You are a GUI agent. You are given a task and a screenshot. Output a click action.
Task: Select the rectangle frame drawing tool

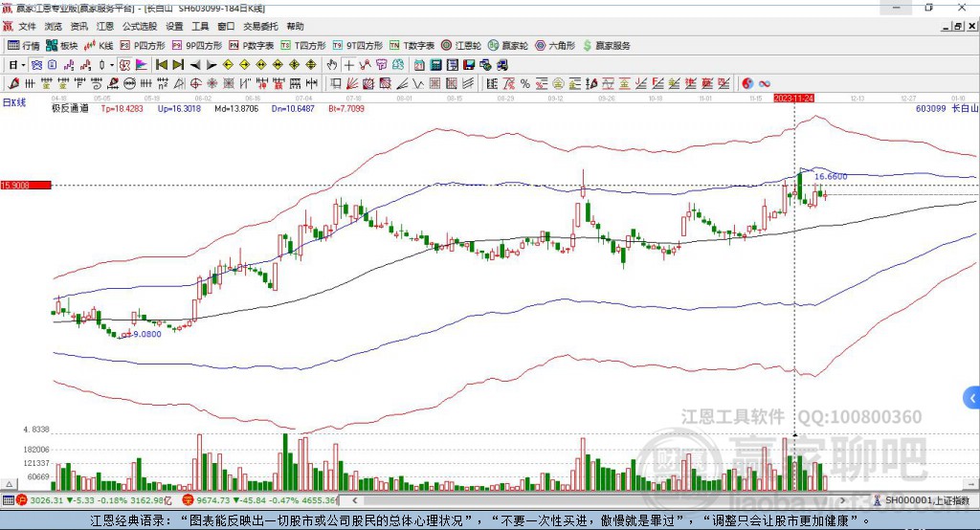pyautogui.click(x=336, y=83)
